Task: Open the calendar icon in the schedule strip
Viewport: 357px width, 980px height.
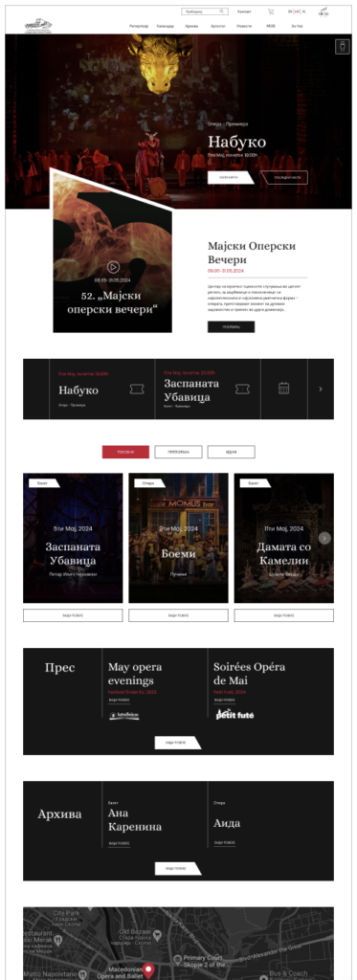Action: click(284, 389)
